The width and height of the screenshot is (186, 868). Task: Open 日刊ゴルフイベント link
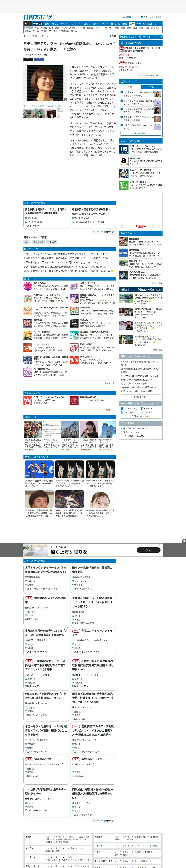(130, 432)
